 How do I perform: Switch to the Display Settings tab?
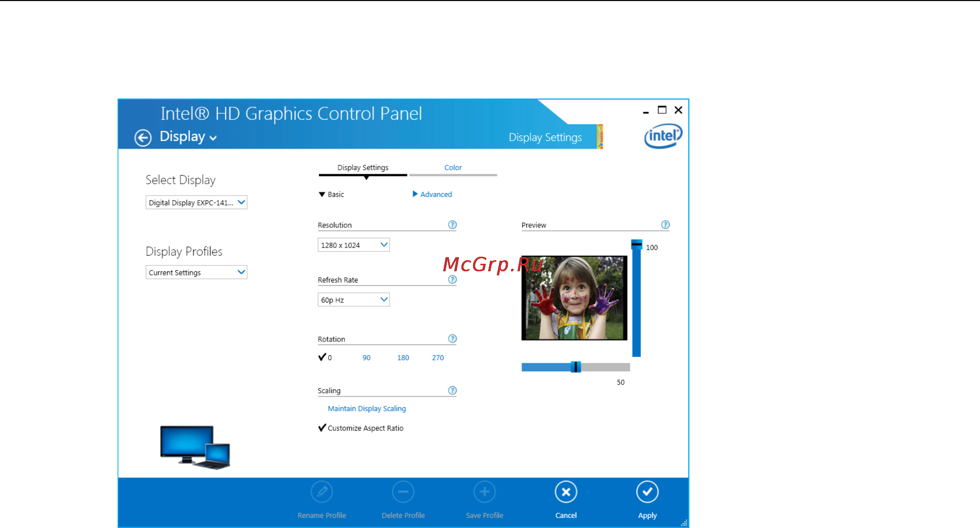point(363,168)
